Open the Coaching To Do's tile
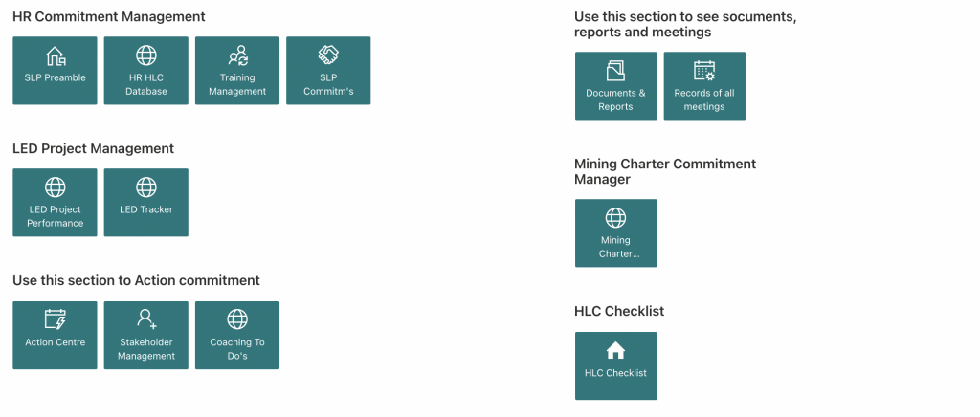This screenshot has width=980, height=417. tap(237, 335)
